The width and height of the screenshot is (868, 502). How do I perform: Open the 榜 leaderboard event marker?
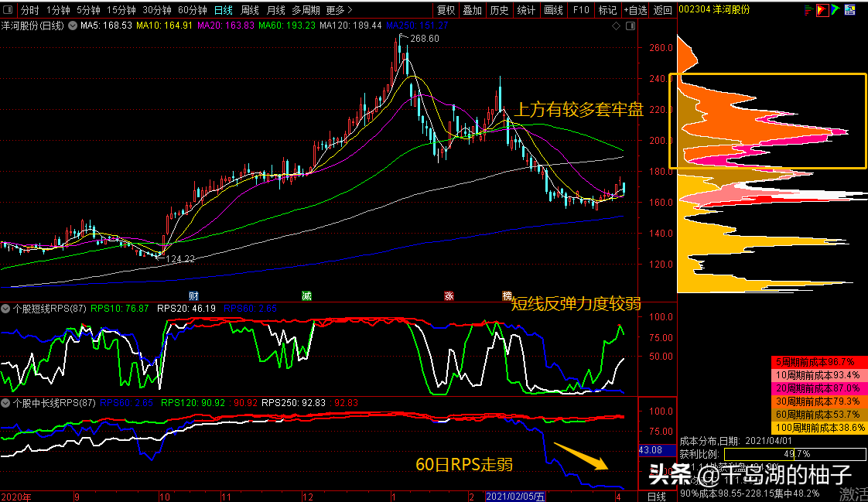507,296
